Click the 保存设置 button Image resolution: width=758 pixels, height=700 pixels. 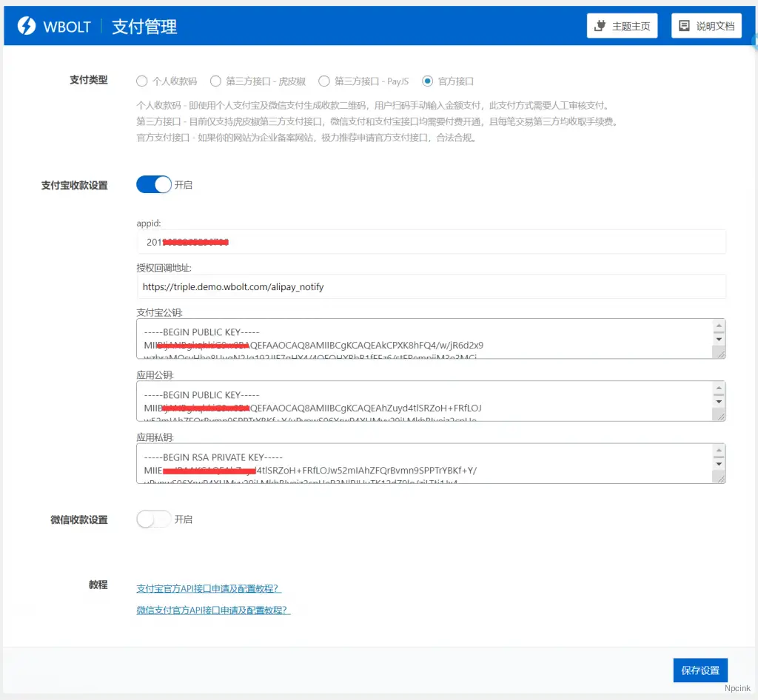click(699, 670)
